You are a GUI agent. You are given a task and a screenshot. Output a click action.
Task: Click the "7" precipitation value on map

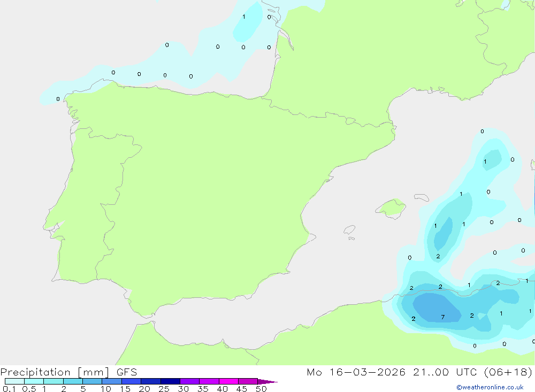point(442,317)
